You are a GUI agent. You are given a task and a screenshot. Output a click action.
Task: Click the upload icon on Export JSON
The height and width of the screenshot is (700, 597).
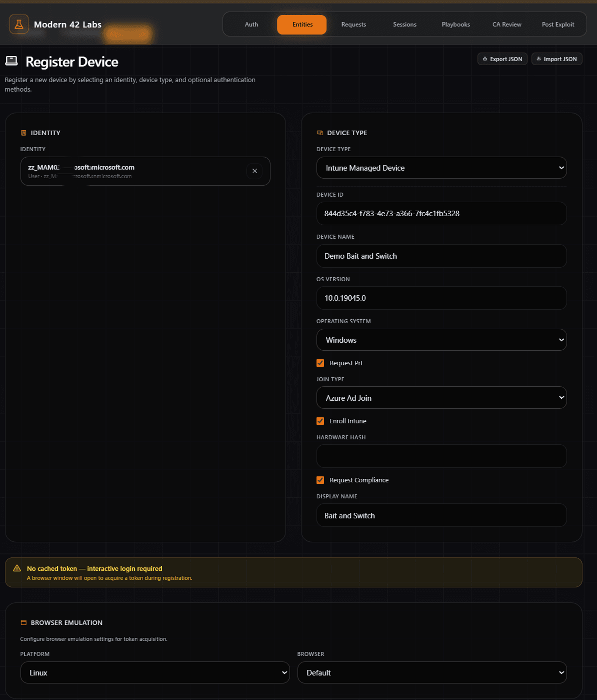[x=484, y=59]
